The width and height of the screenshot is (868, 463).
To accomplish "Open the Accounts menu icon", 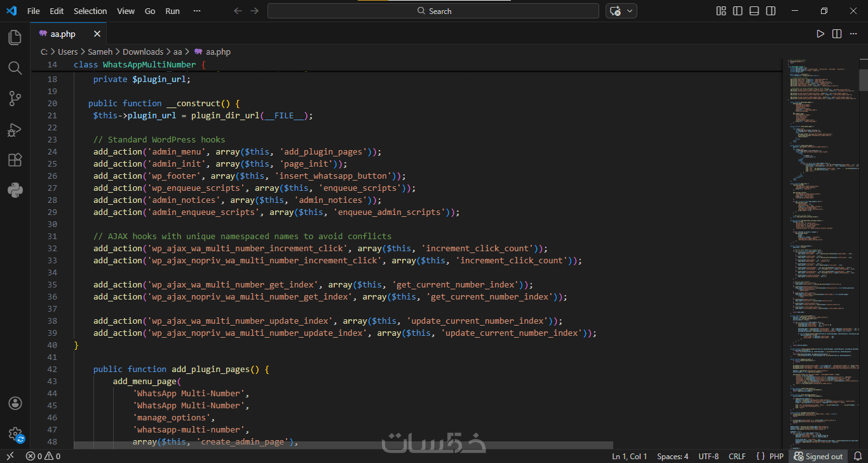I will (15, 403).
